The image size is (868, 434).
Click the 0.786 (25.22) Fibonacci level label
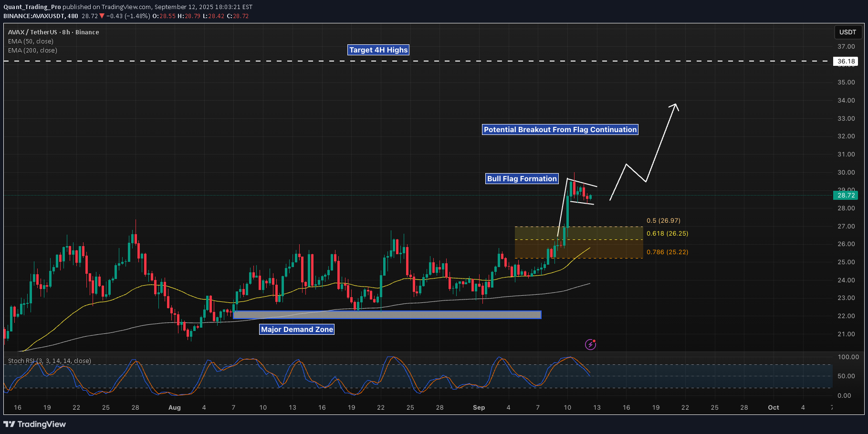click(x=667, y=252)
